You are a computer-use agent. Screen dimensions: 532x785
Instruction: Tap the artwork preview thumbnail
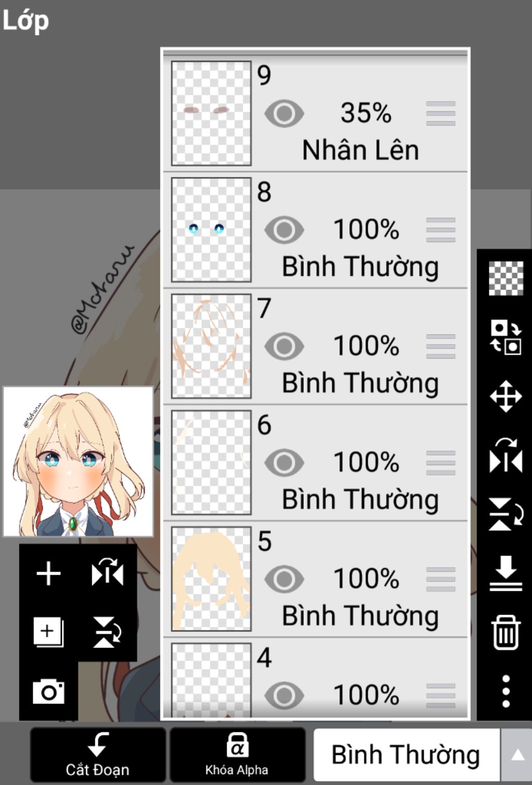coord(78,461)
